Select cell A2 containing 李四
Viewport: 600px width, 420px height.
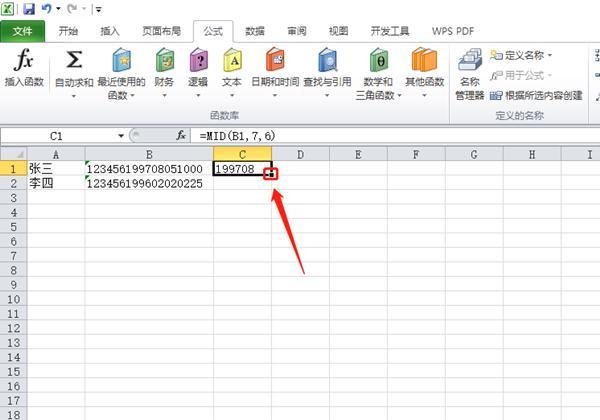click(x=56, y=183)
